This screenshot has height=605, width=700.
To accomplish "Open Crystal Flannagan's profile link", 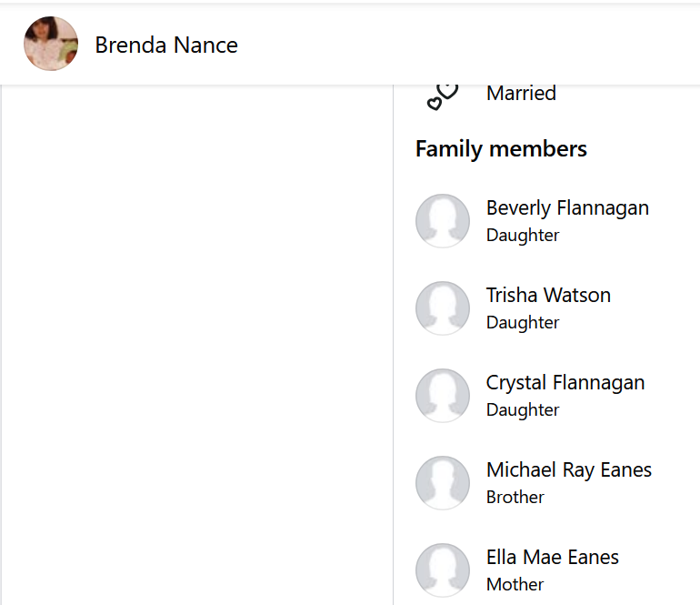I will click(565, 382).
